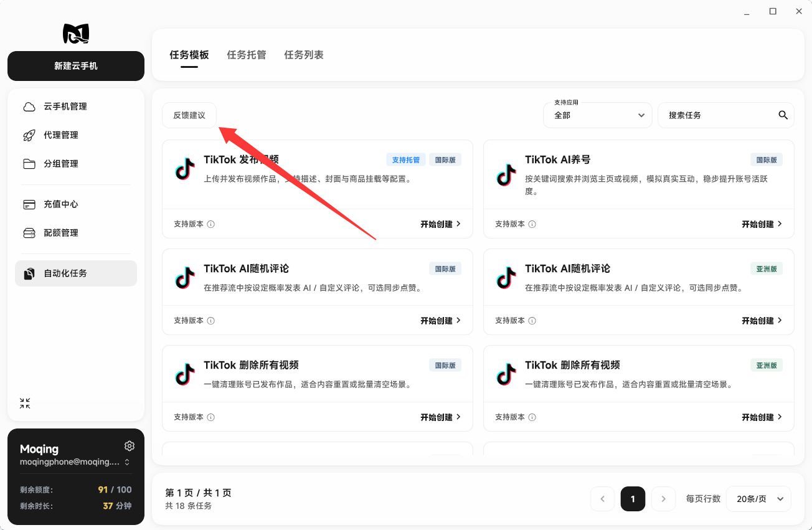The image size is (812, 530).
Task: Click the rocket icon for 代理管理
Action: (x=29, y=135)
